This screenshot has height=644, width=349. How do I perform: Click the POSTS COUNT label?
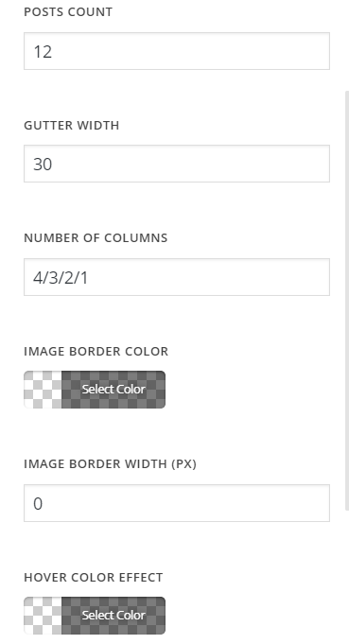68,12
